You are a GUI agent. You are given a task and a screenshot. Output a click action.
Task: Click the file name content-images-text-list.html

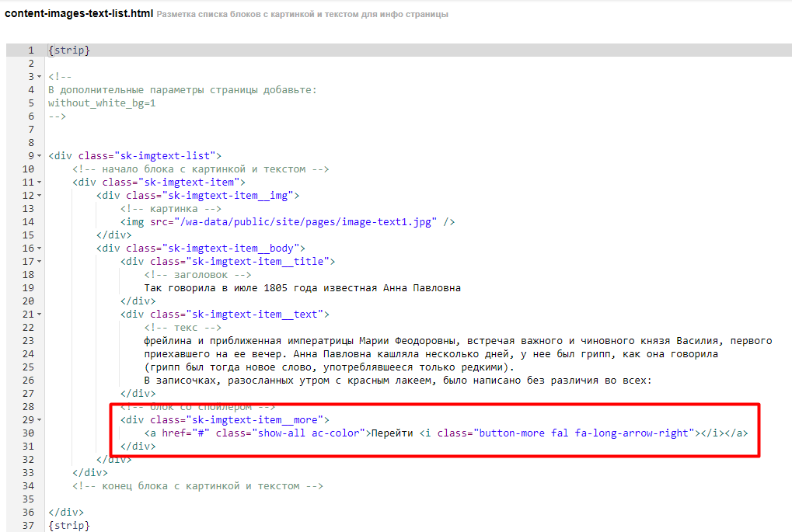(79, 14)
